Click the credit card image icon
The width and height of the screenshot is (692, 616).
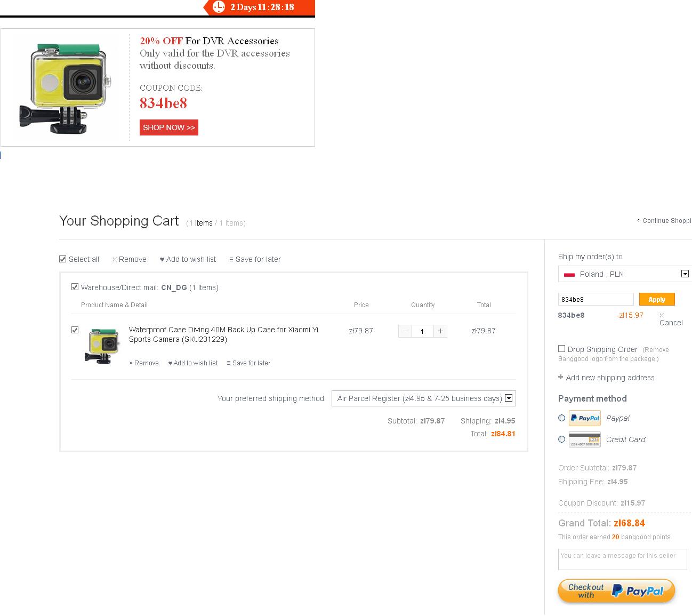585,439
